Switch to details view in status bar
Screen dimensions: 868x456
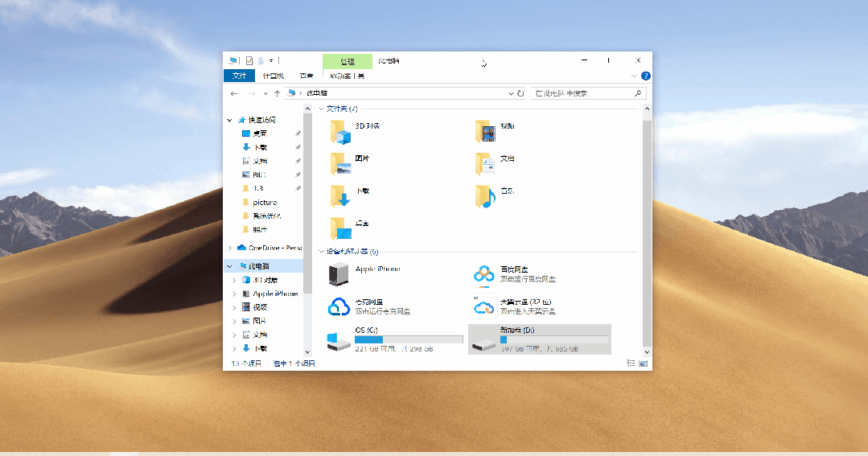point(631,364)
